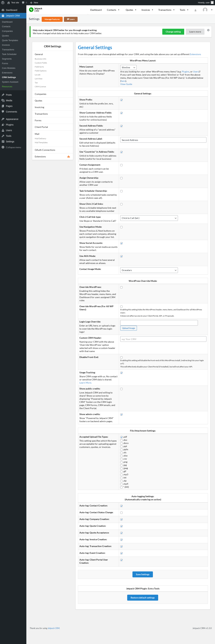
Task: Expand the Click 2 Call link type dropdown
Action: (149, 218)
